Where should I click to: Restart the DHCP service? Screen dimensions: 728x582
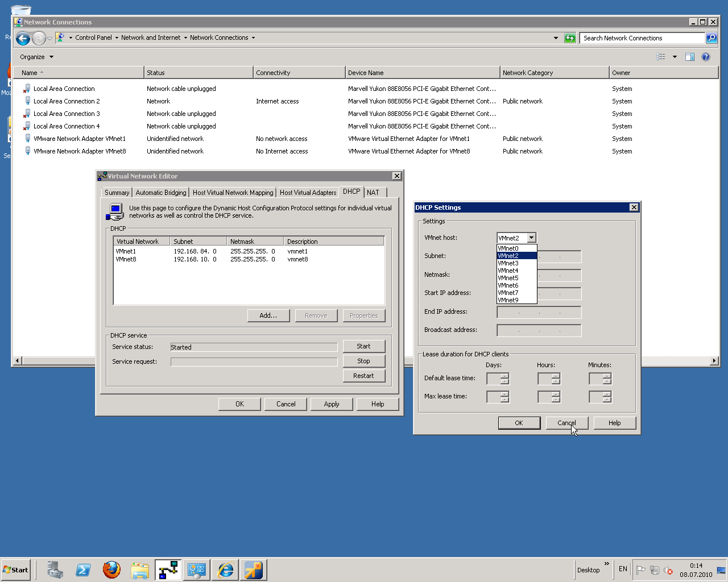coord(363,376)
